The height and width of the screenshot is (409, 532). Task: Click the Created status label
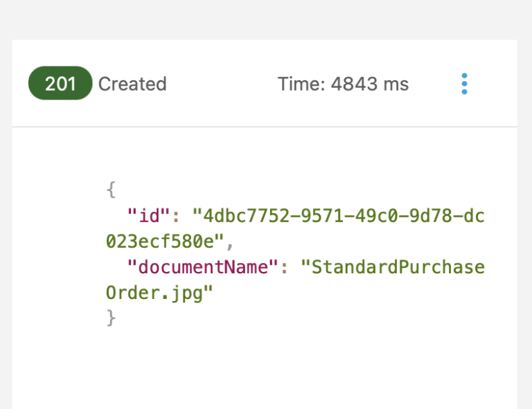[132, 84]
